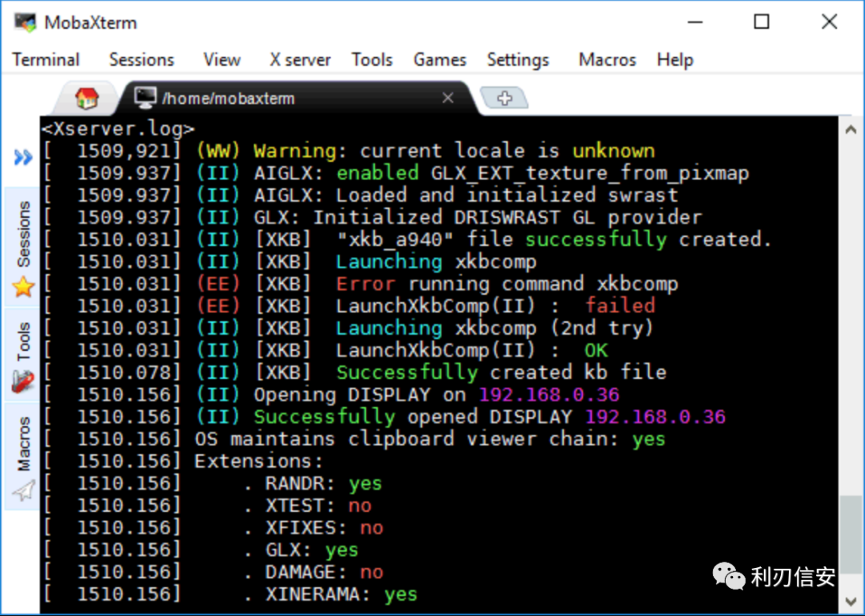Open the X server menu
Image resolution: width=865 pixels, height=616 pixels.
click(300, 59)
